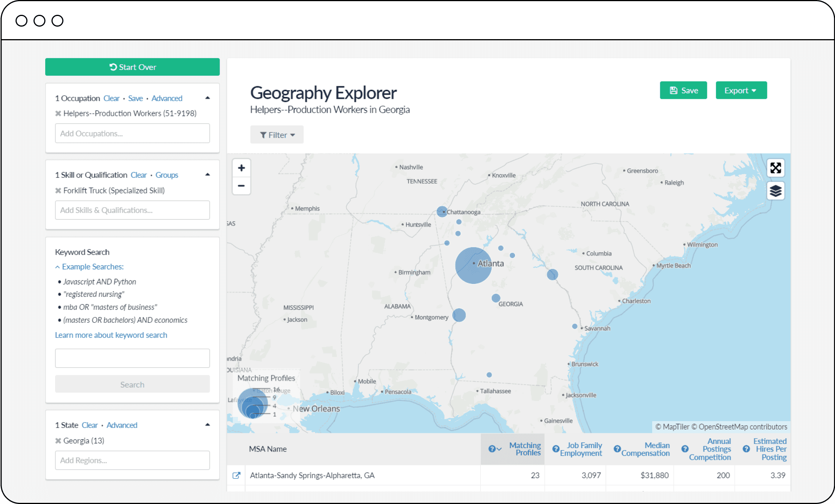Collapse the Occupation panel arrow

click(x=208, y=98)
